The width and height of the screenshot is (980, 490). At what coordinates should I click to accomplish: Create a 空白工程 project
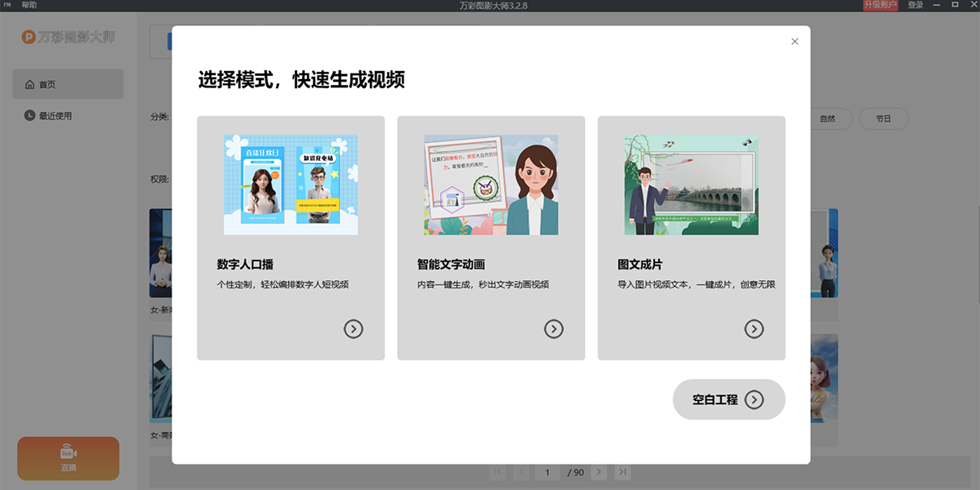pyautogui.click(x=728, y=399)
